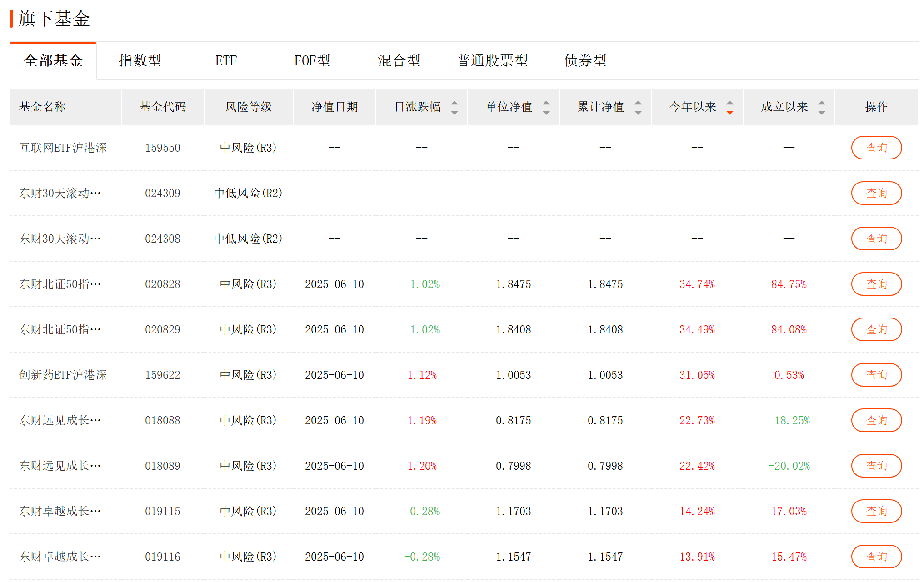Image resolution: width=924 pixels, height=582 pixels.
Task: Click 今年以来 value 22.73%
Action: (x=697, y=420)
